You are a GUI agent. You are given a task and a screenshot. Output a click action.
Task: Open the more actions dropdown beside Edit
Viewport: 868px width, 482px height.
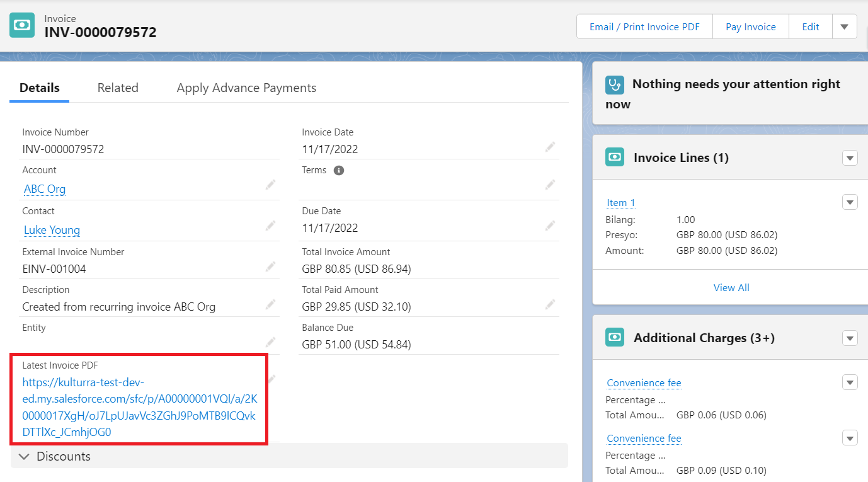click(x=844, y=26)
